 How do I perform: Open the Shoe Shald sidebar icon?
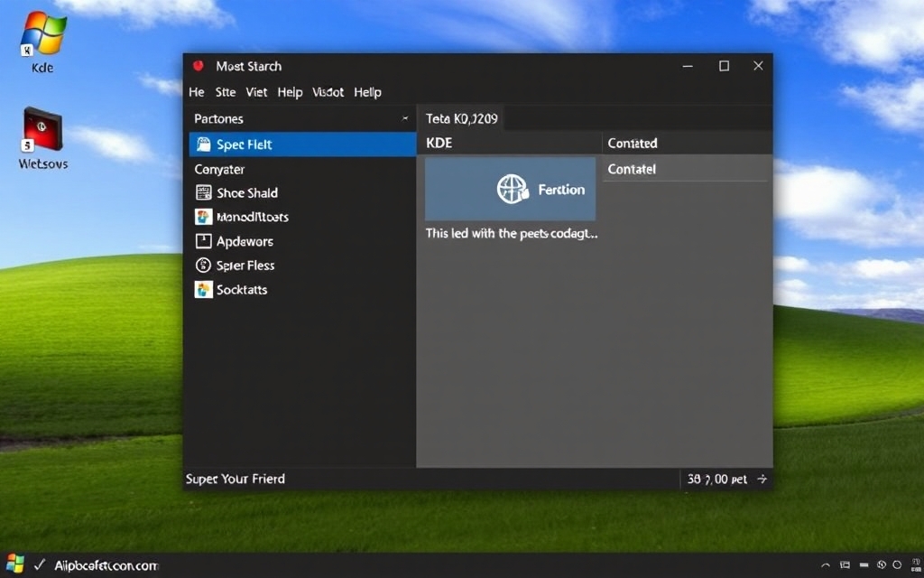point(203,192)
